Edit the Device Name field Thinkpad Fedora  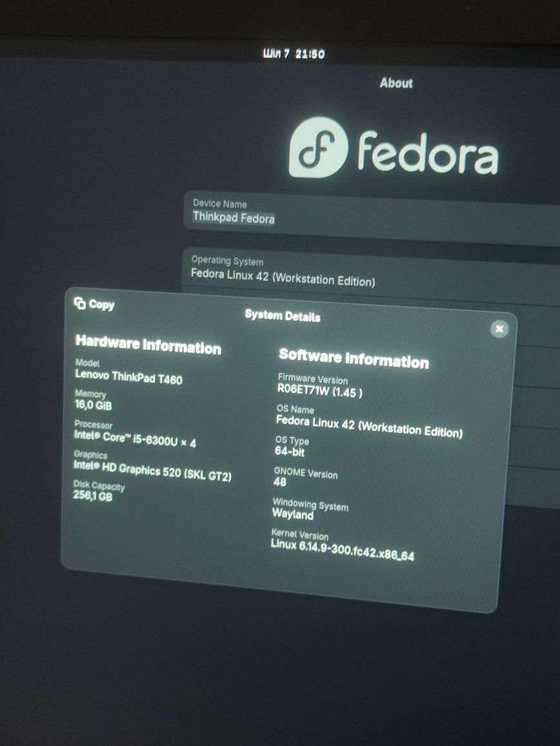click(371, 219)
